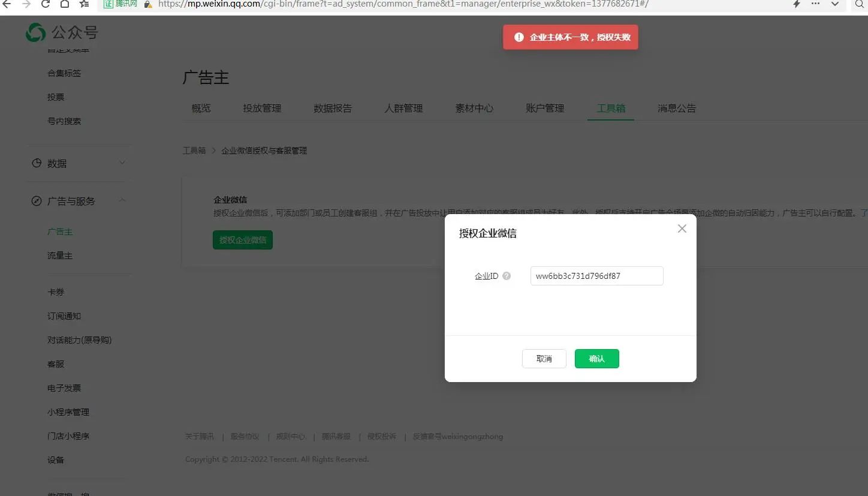Open 小程序管理 in the sidebar
This screenshot has width=868, height=496.
click(x=68, y=412)
